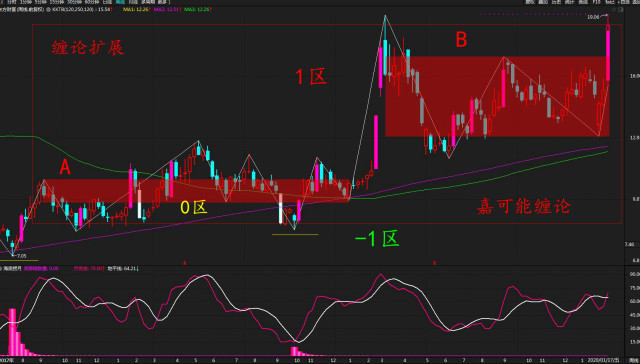The image size is (640, 364).
Task: Click the round icon at chart's top-right corner
Action: [x=613, y=10]
